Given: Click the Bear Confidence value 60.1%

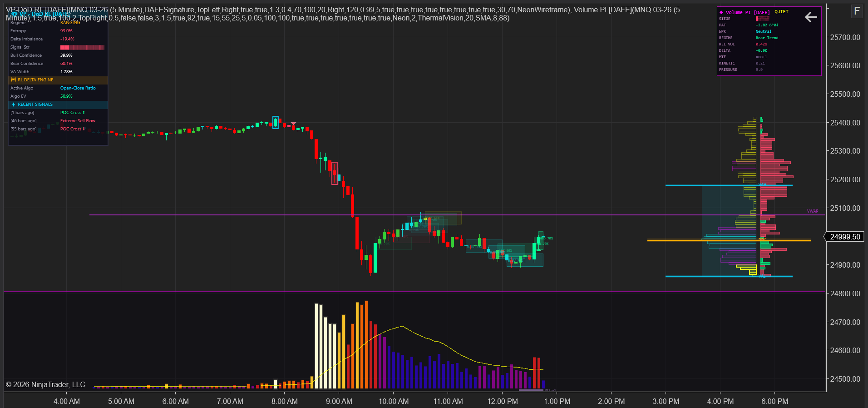Looking at the screenshot, I should tap(66, 64).
